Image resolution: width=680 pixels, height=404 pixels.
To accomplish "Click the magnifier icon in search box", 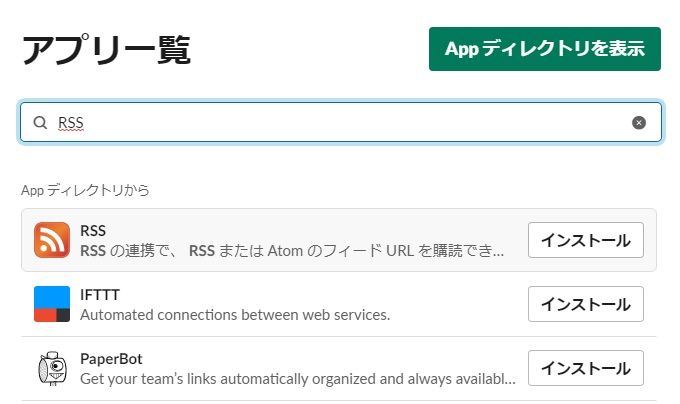I will (x=40, y=123).
